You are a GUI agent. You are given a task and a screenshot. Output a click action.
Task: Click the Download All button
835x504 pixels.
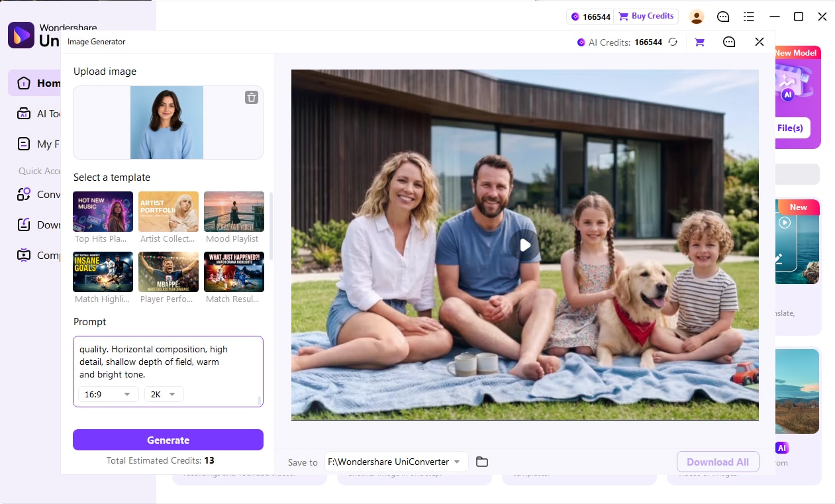tap(718, 462)
